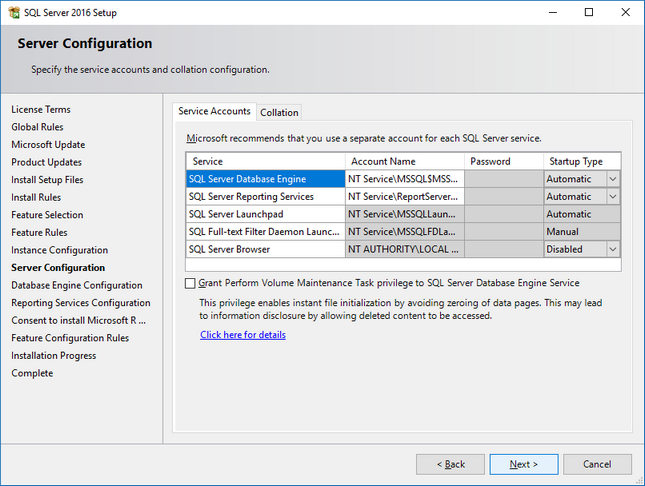Close the SQL Server 2016 Setup window

[x=625, y=12]
